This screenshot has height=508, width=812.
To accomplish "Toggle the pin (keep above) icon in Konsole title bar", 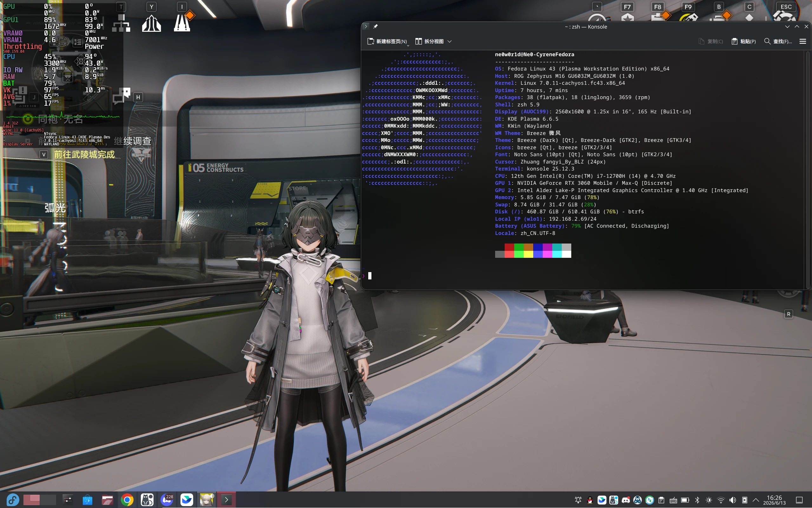I will click(376, 27).
